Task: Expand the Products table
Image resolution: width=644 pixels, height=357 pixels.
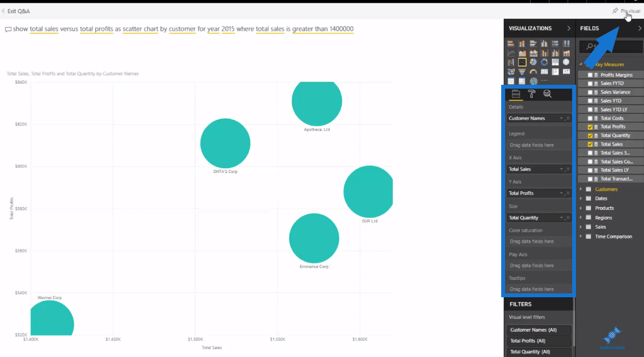Action: (x=581, y=208)
